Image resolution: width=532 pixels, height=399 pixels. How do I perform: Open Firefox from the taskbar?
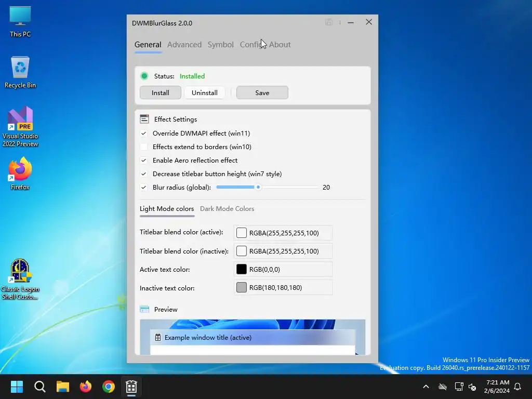[86, 387]
